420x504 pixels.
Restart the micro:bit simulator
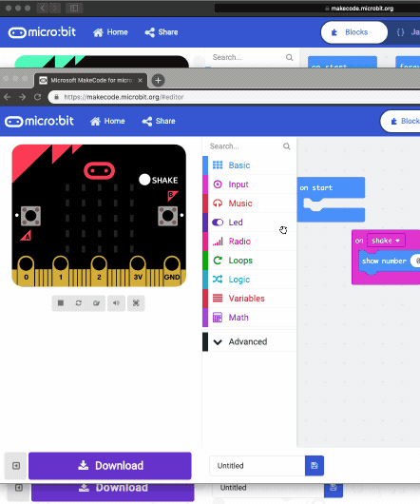(x=78, y=303)
